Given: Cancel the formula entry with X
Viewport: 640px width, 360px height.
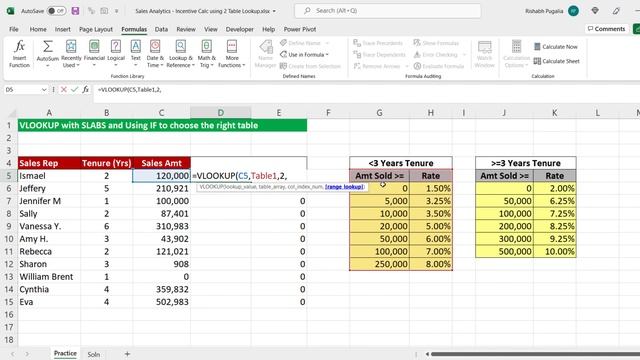Looking at the screenshot, I should pyautogui.click(x=64, y=89).
